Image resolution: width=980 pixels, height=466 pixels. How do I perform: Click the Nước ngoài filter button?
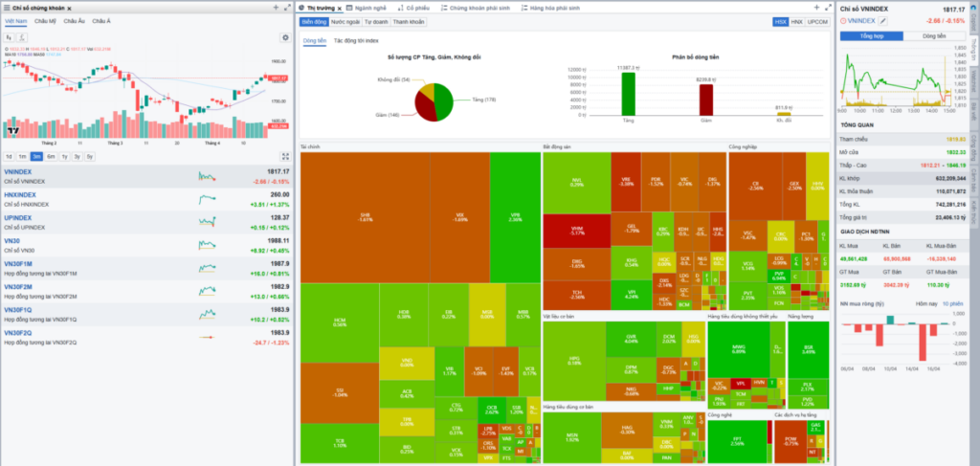(x=344, y=21)
